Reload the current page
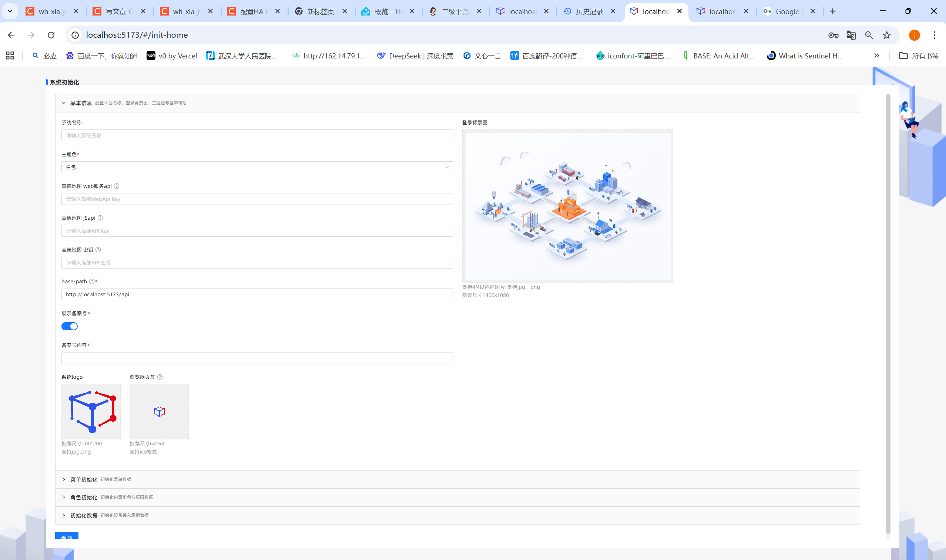Screen dimensions: 946x560 pos(51,35)
